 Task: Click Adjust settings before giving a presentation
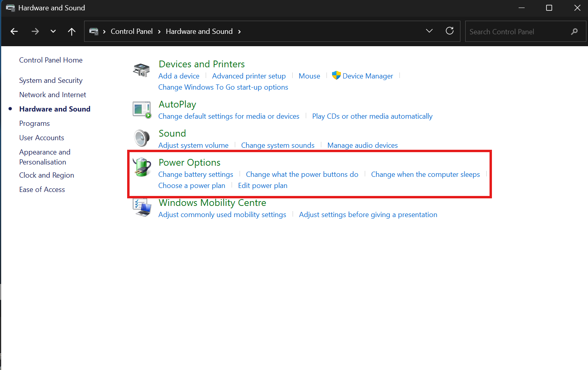pos(368,215)
